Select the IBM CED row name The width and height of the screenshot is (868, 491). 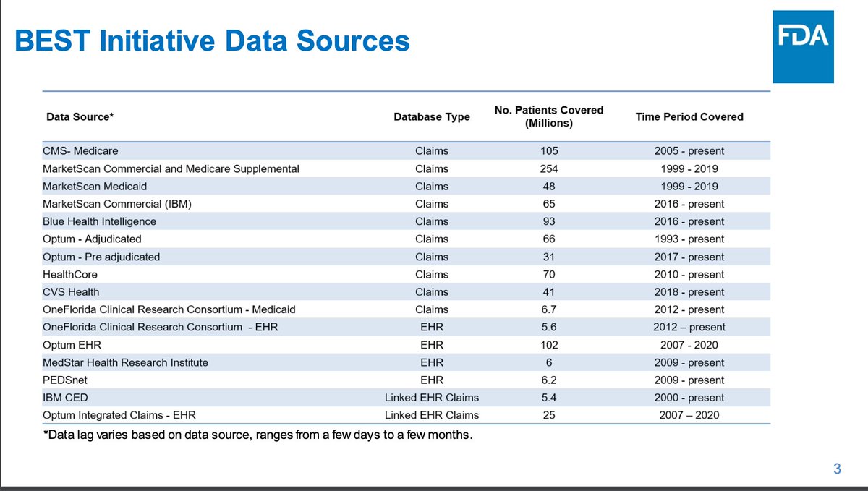(67, 398)
